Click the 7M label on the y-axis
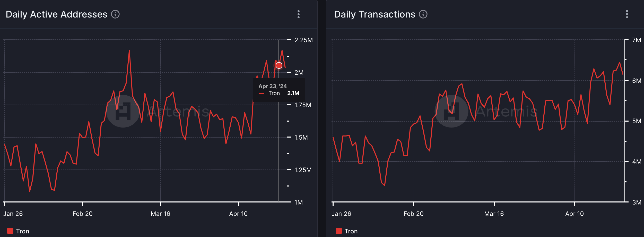The image size is (644, 237). (x=636, y=40)
